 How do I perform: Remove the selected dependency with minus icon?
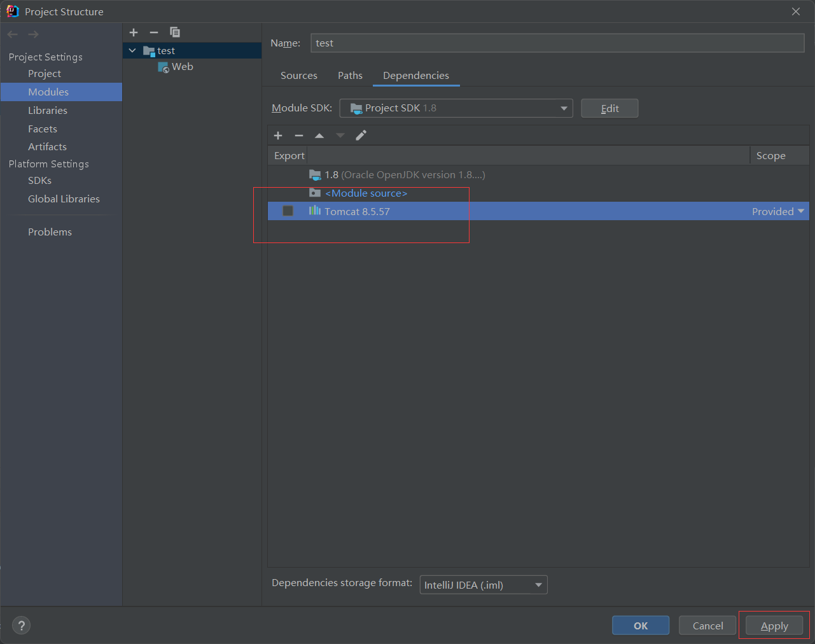pos(299,136)
